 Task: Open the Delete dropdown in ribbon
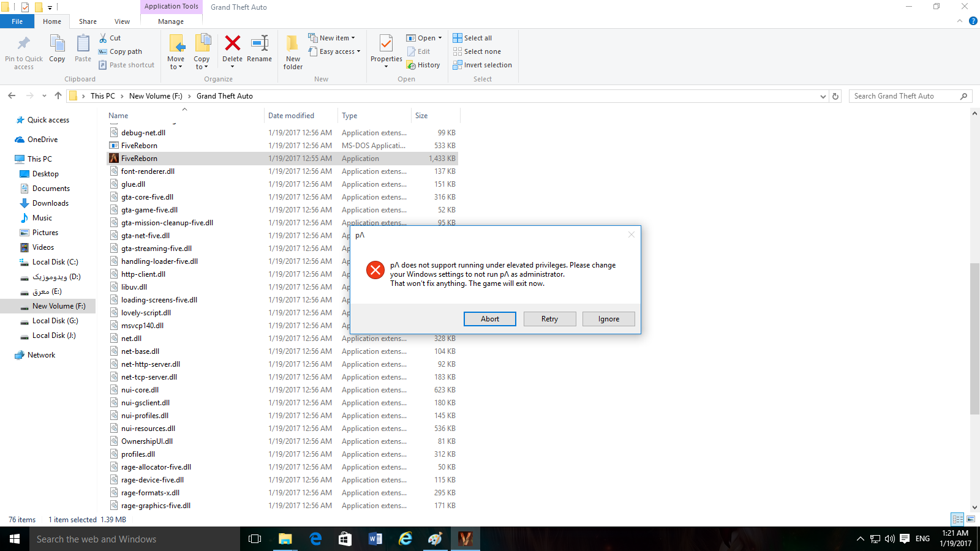coord(232,66)
